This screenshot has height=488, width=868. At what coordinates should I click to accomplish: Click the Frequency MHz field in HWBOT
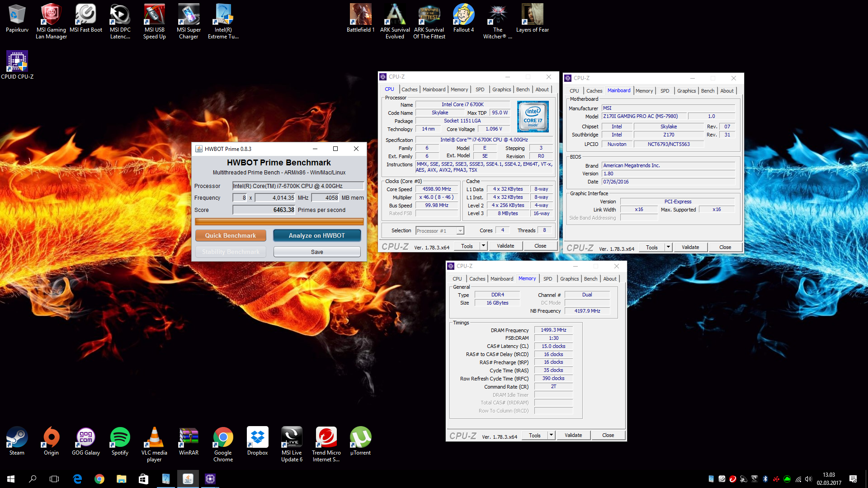[x=275, y=197]
